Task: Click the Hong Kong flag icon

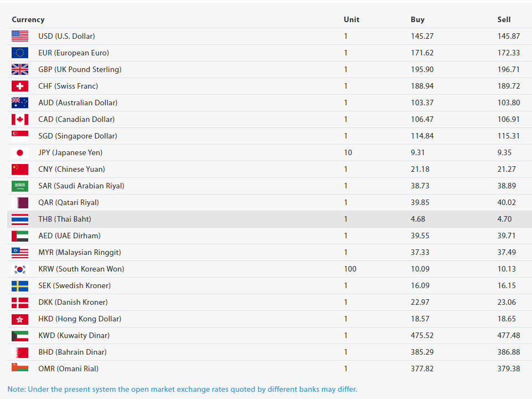Action: (x=20, y=319)
